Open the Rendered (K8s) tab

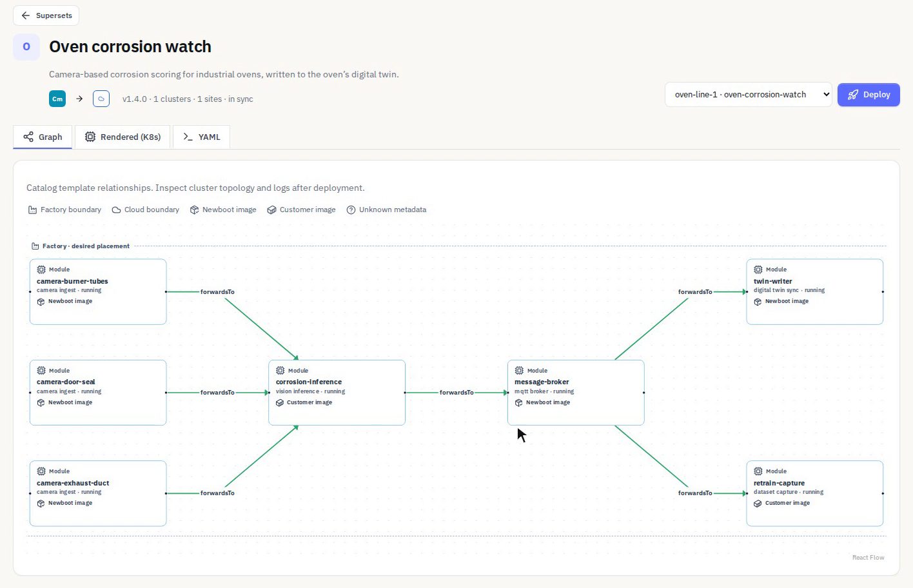pos(123,137)
